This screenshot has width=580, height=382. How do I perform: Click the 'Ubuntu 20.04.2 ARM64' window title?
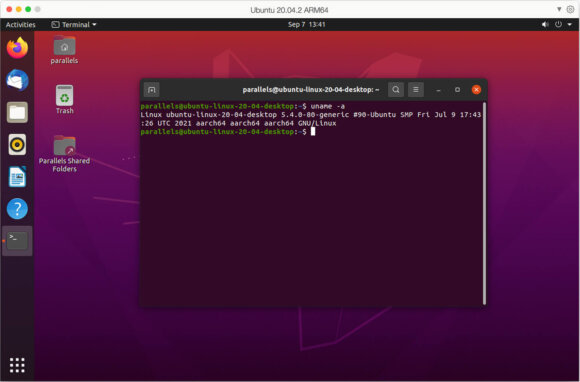(289, 10)
